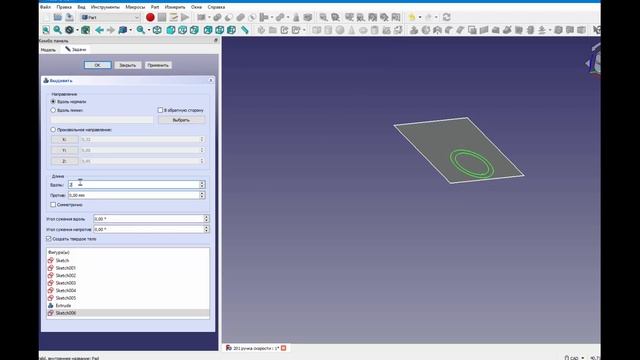Click the Fit all view icon

tap(46, 30)
